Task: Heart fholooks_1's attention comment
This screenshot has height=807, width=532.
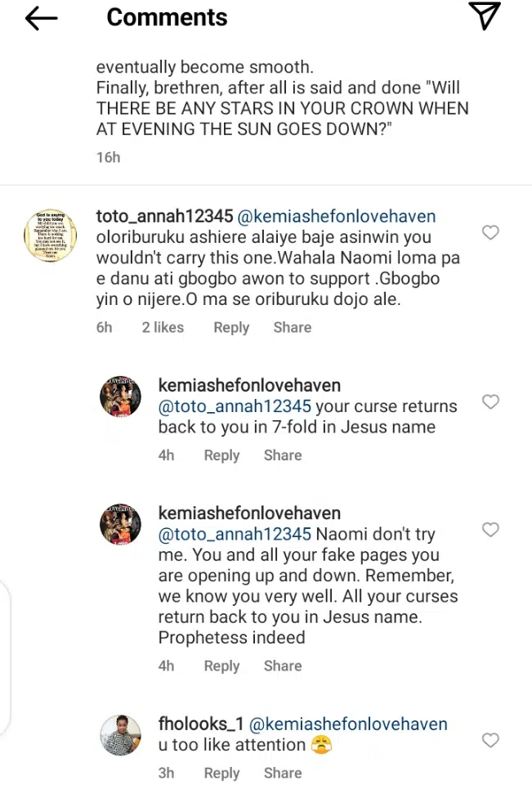Action: 490,741
